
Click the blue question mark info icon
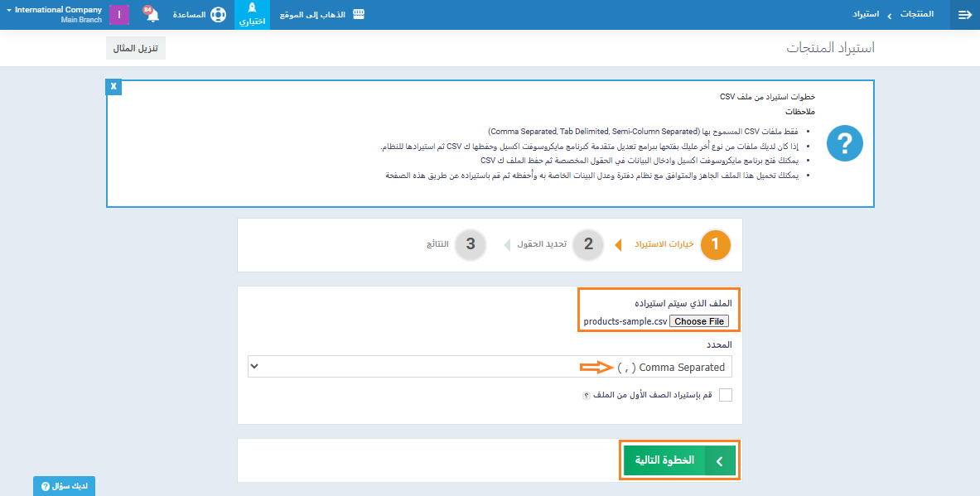pyautogui.click(x=845, y=144)
